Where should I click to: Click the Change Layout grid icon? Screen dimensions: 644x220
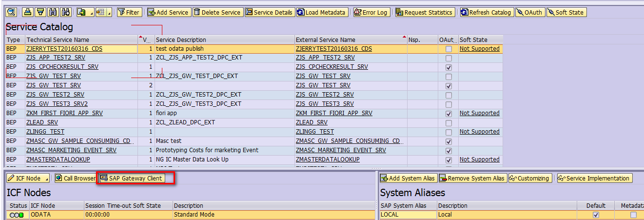coord(100,12)
